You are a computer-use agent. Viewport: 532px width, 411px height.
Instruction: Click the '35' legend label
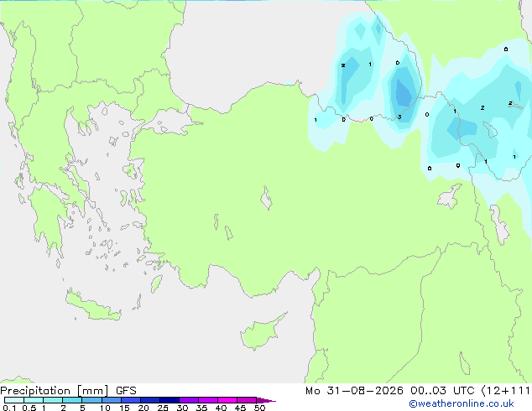[201, 408]
